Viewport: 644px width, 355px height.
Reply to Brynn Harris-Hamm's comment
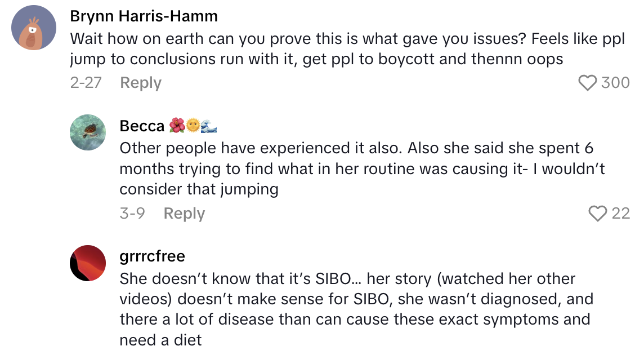[x=141, y=83]
